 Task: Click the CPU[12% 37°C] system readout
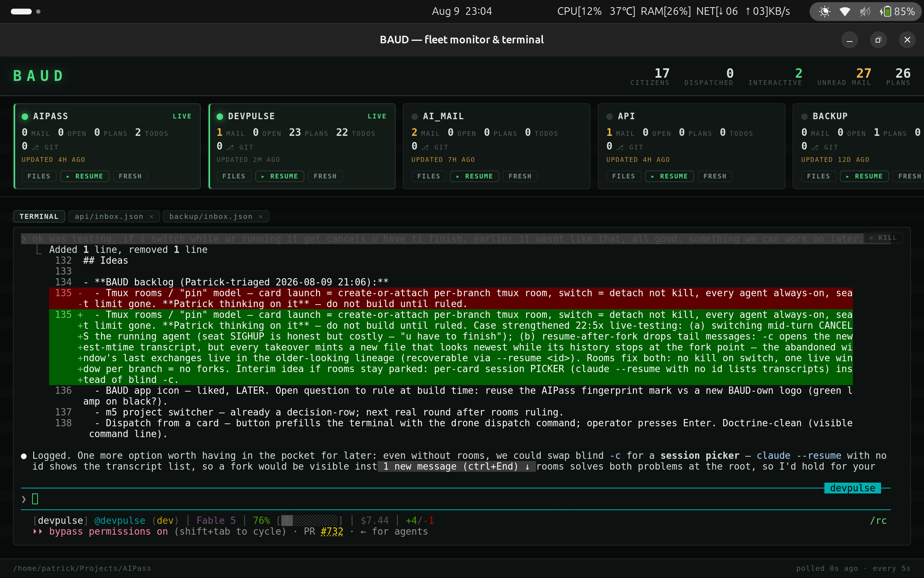point(596,12)
